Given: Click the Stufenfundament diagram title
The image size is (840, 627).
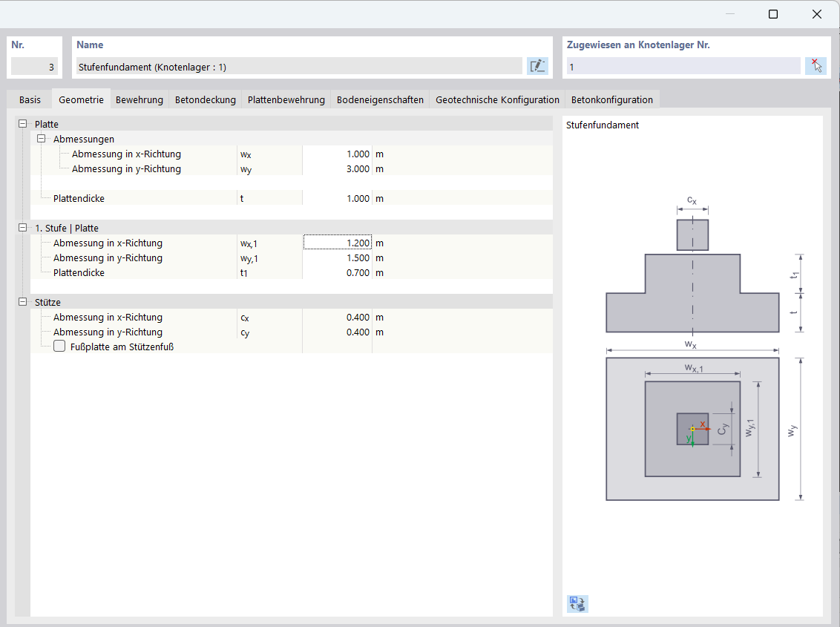Looking at the screenshot, I should 602,125.
